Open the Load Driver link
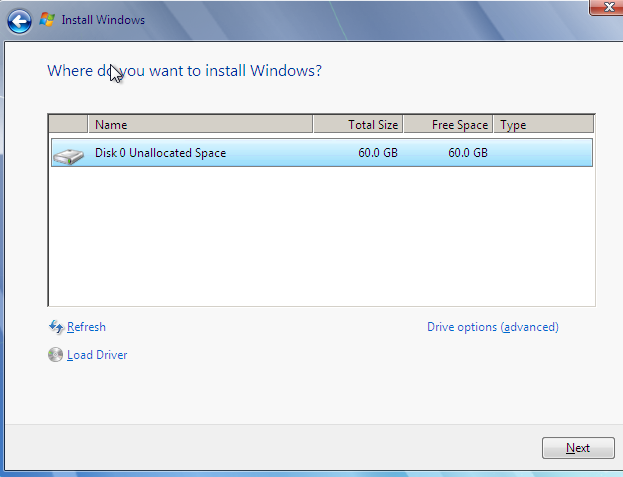The height and width of the screenshot is (477, 623). point(97,355)
